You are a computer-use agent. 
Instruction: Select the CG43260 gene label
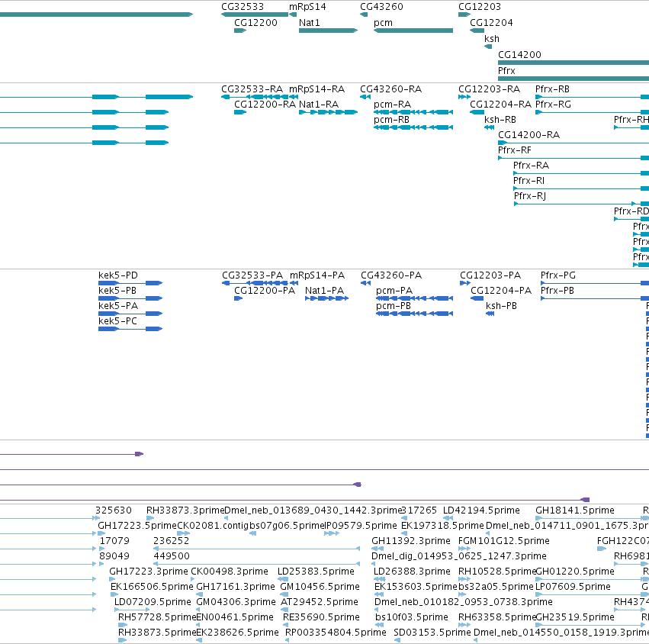tap(381, 7)
